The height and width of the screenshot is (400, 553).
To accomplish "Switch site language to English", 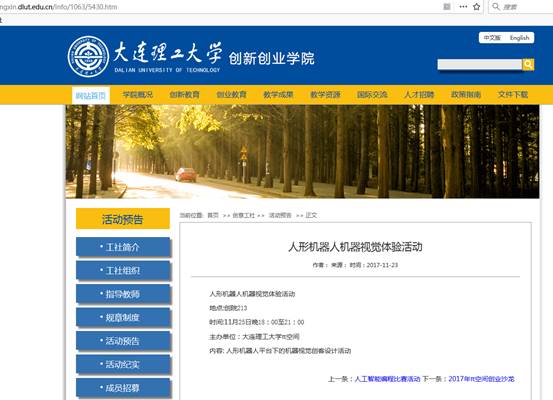I will pyautogui.click(x=519, y=38).
